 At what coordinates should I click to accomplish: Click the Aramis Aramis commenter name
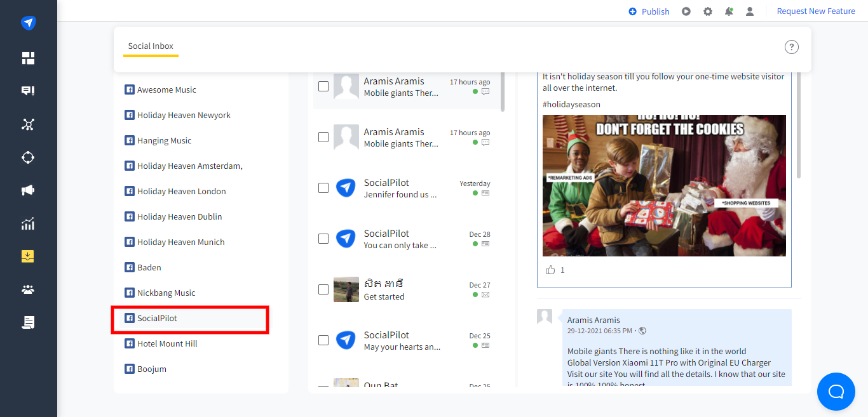coord(593,320)
